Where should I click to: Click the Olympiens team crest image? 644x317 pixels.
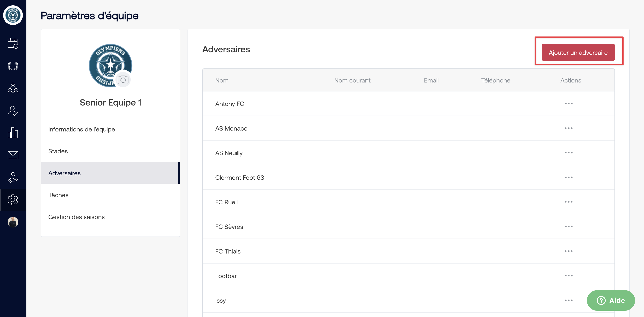(110, 66)
